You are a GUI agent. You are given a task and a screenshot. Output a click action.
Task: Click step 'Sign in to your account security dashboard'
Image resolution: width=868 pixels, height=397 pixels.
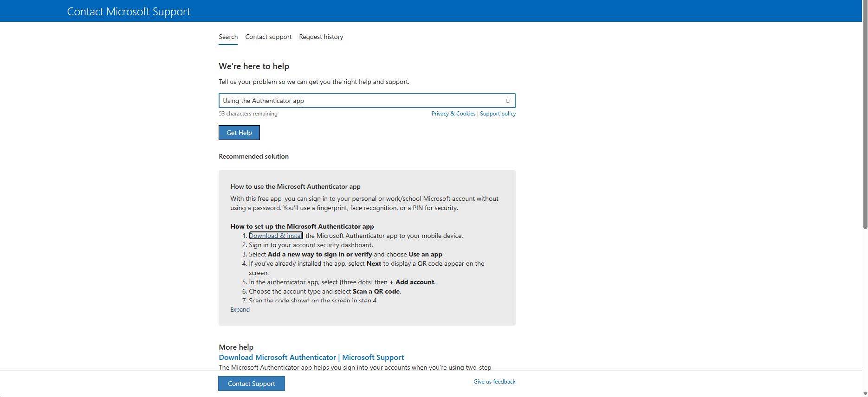[x=311, y=245]
